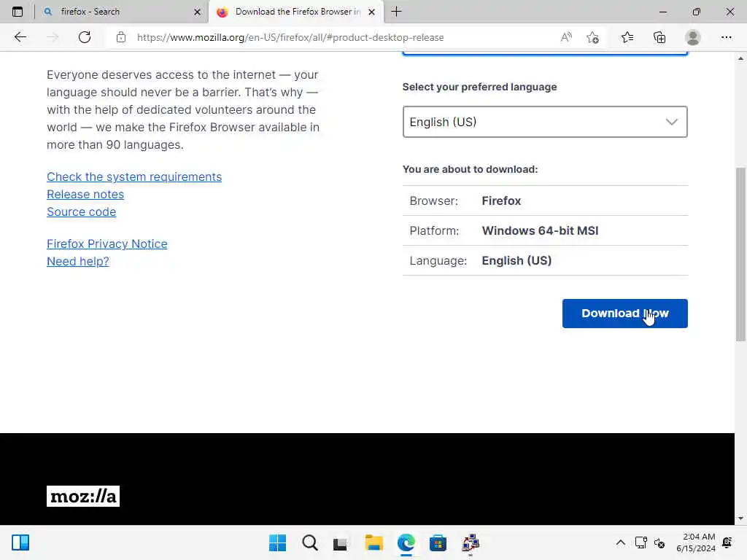The height and width of the screenshot is (560, 747).
Task: Click the running network app taskbar icon
Action: pos(471,542)
